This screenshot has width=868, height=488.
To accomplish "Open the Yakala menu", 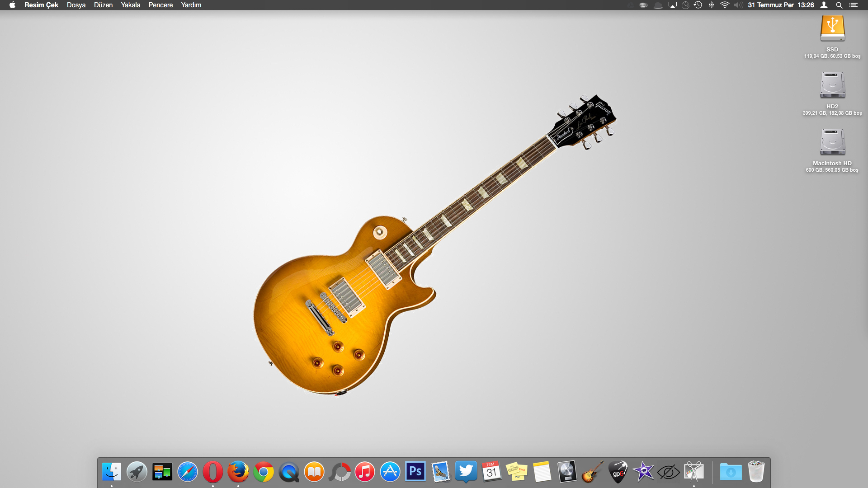I will [x=131, y=5].
